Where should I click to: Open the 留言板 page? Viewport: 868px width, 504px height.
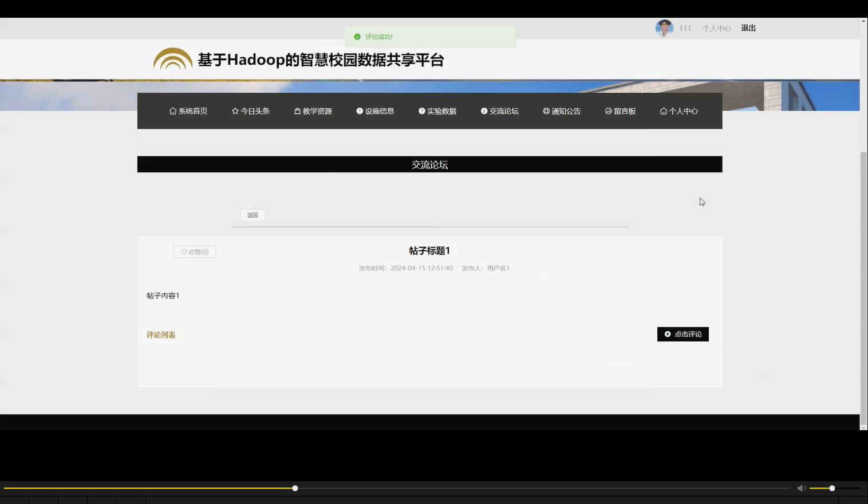[x=621, y=111]
